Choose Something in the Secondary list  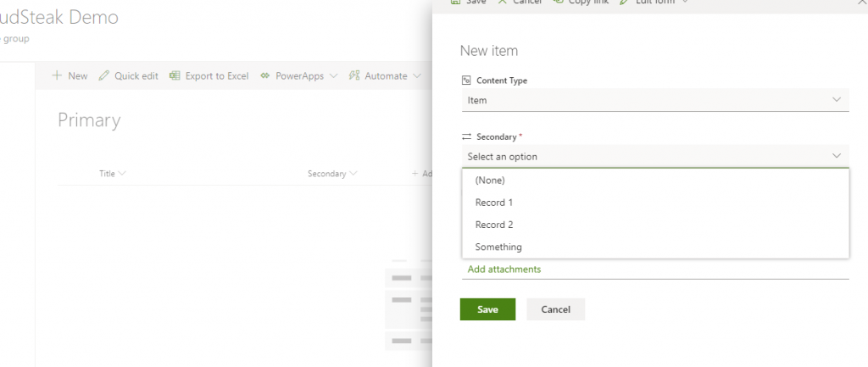click(655, 247)
